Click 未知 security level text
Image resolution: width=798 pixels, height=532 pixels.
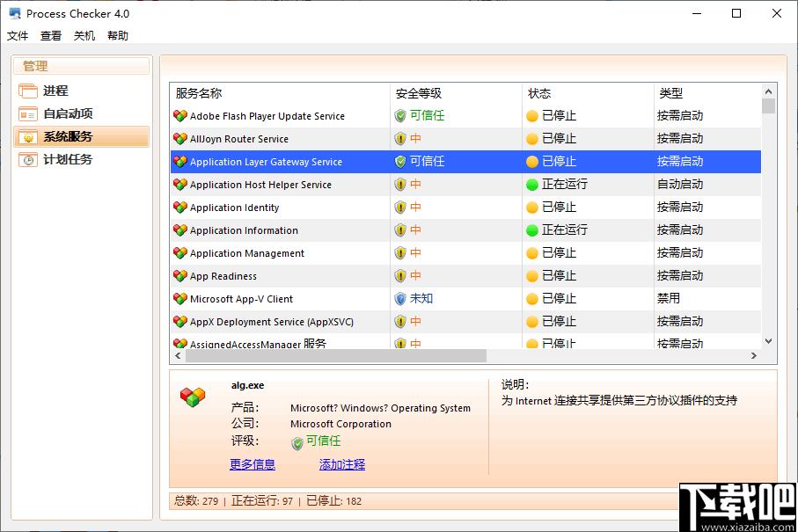click(421, 299)
